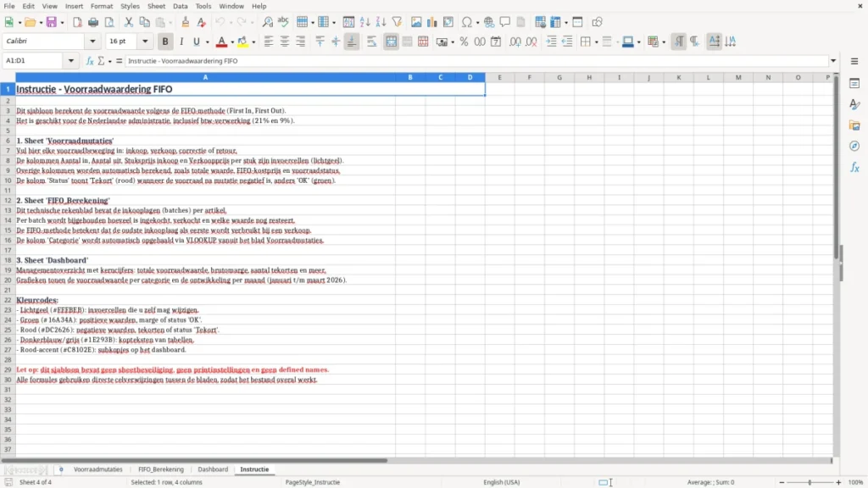Click PageStyle_Instructie in status bar
Screen dimensions: 868x488
pyautogui.click(x=312, y=482)
